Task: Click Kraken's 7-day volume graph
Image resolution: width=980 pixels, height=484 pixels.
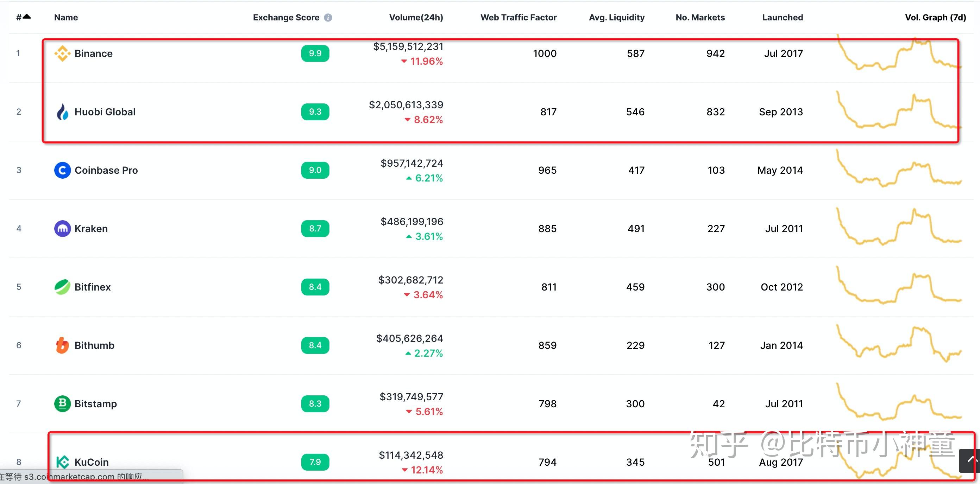Action: point(898,228)
